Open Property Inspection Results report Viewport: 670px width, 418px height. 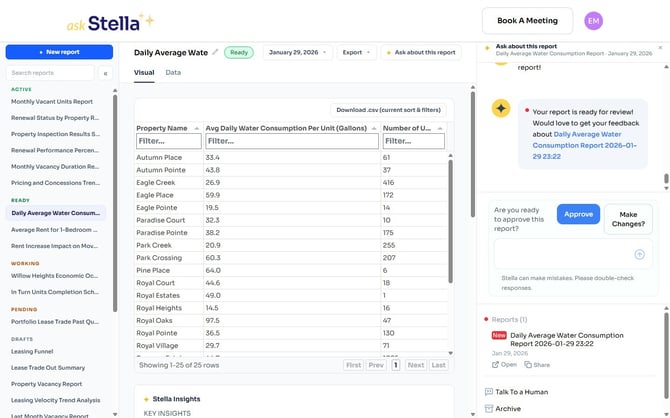tap(55, 134)
